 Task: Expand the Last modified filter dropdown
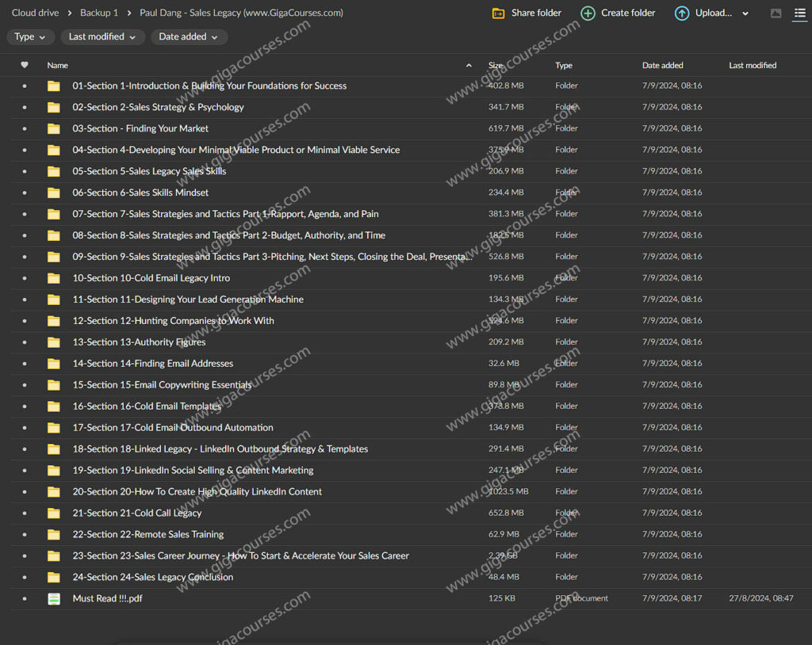tap(102, 37)
